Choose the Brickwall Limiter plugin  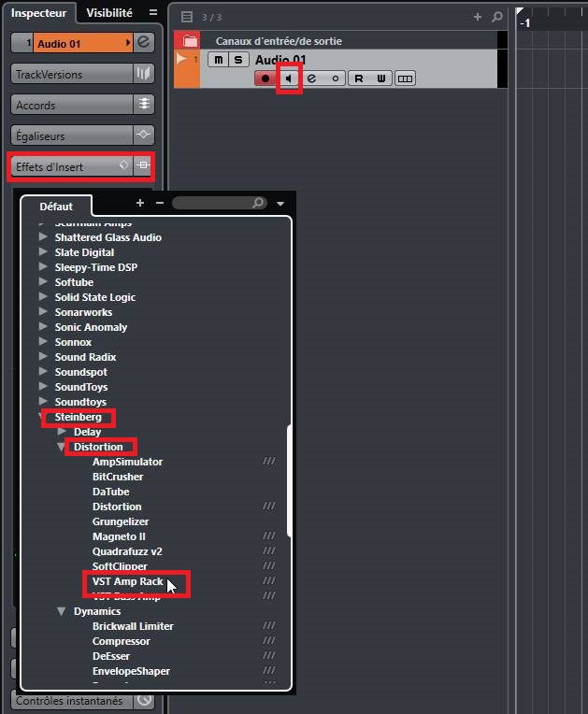[x=133, y=626]
